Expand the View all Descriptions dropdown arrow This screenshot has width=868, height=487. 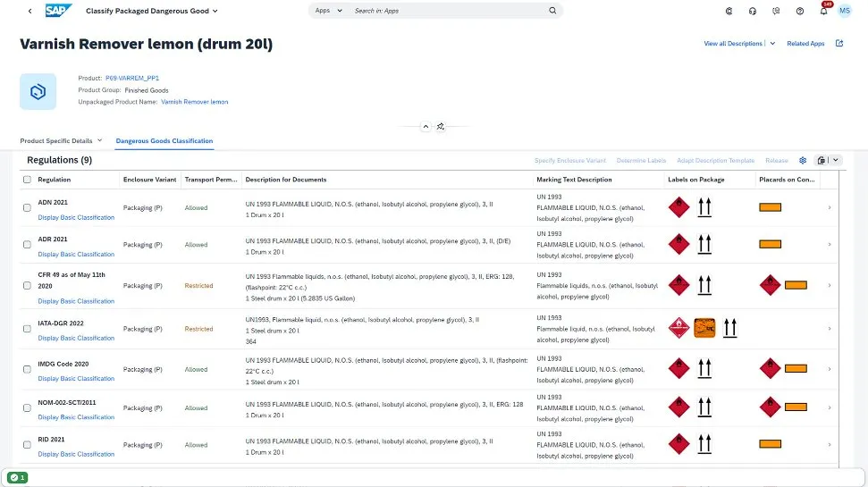coord(772,44)
